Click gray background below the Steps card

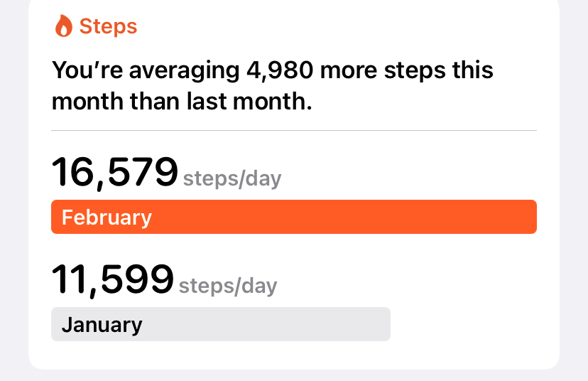293,375
